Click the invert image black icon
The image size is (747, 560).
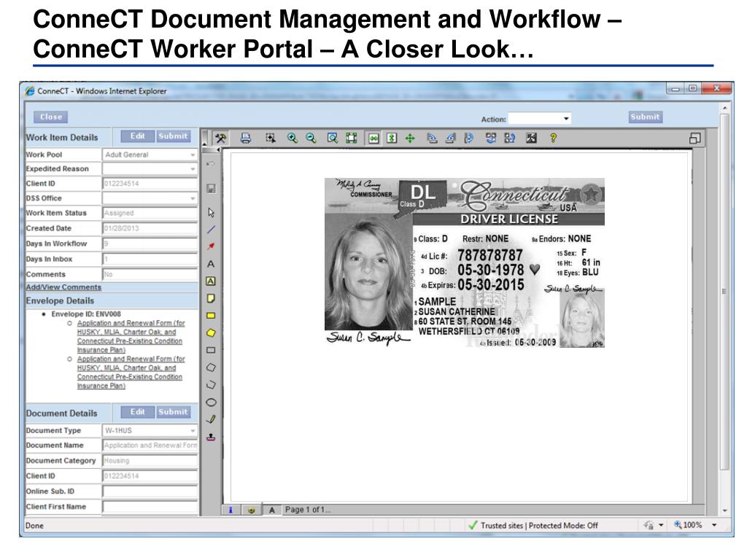coord(531,138)
